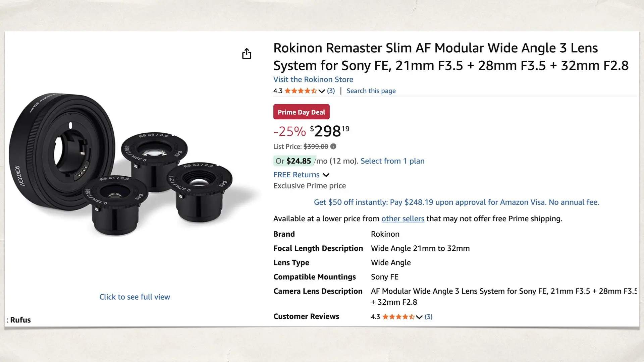Click the Prime Day Deal badge
Image resolution: width=644 pixels, height=362 pixels.
[301, 112]
